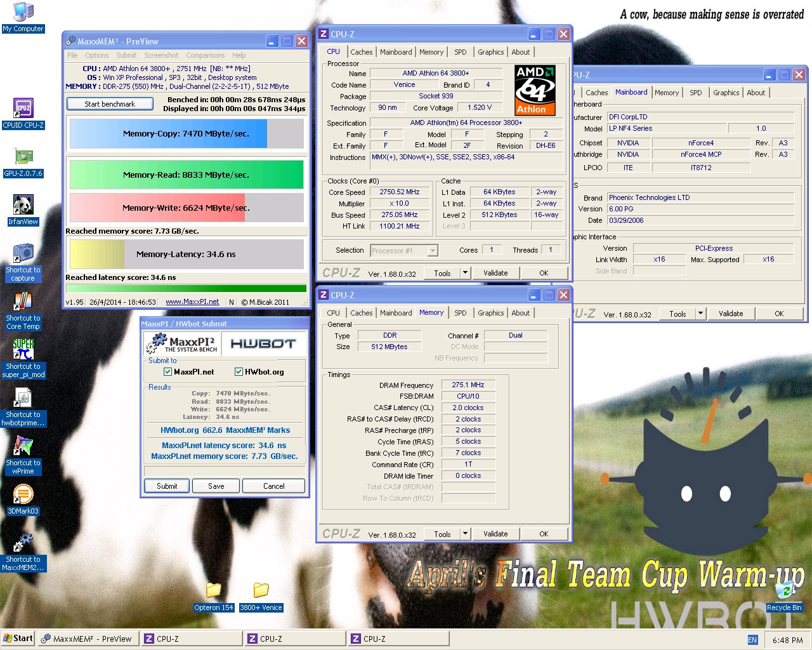Click OK in Memory CPU-Z window
This screenshot has width=812, height=650.
tap(544, 534)
